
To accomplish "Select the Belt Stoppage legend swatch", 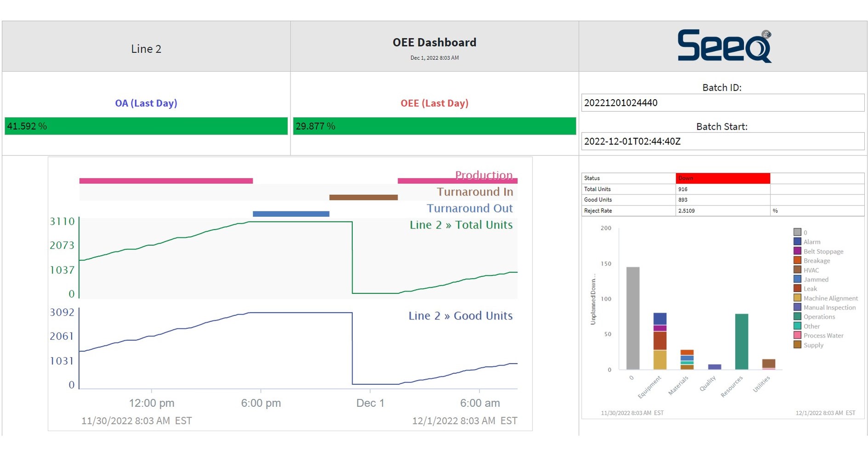I will (797, 251).
